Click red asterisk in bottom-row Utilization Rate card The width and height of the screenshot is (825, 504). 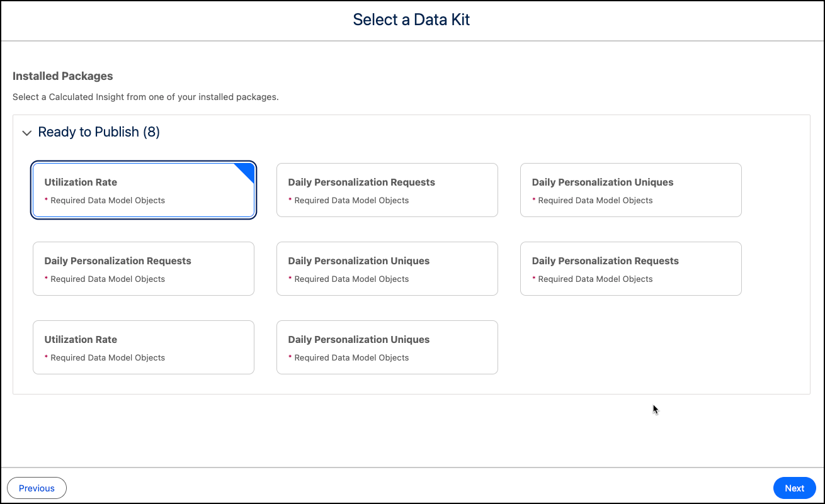(x=46, y=357)
